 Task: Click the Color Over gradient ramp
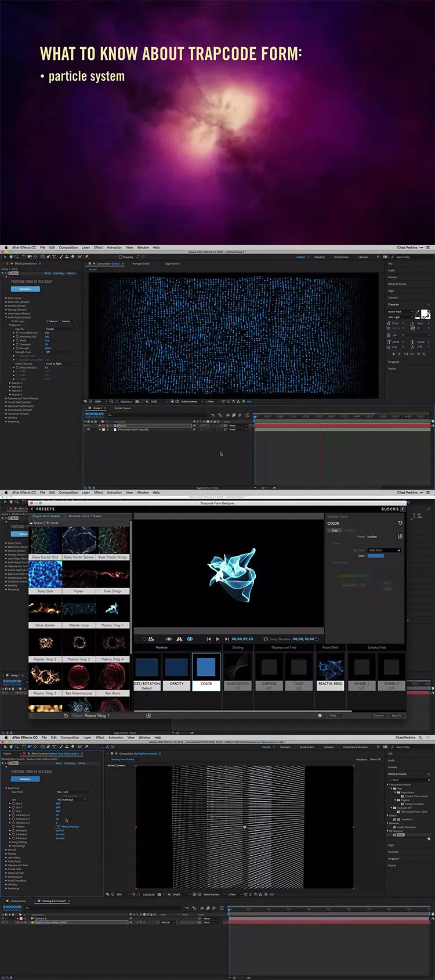353,576
